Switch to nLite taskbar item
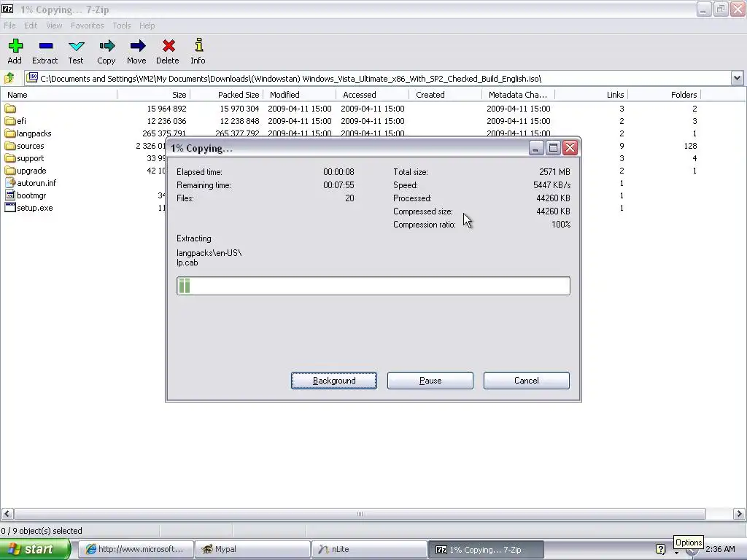 point(369,549)
